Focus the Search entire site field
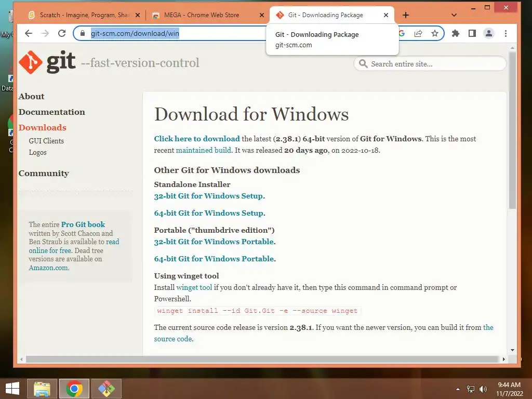Image resolution: width=532 pixels, height=399 pixels. click(430, 64)
